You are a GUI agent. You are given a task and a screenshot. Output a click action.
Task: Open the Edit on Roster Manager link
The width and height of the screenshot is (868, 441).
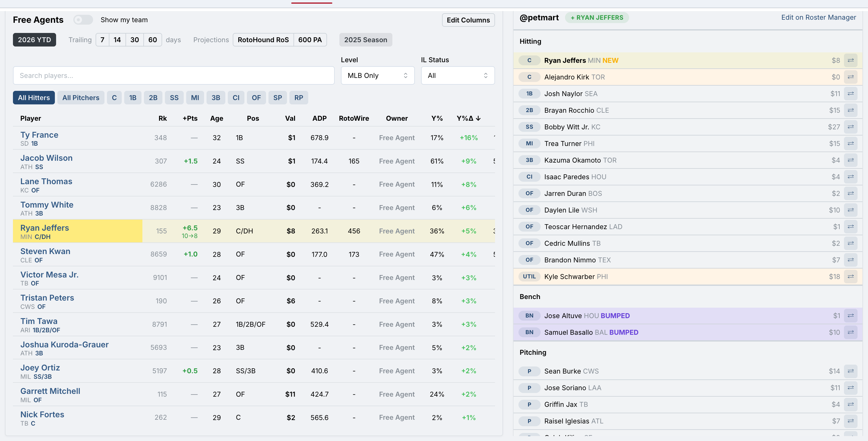(818, 18)
